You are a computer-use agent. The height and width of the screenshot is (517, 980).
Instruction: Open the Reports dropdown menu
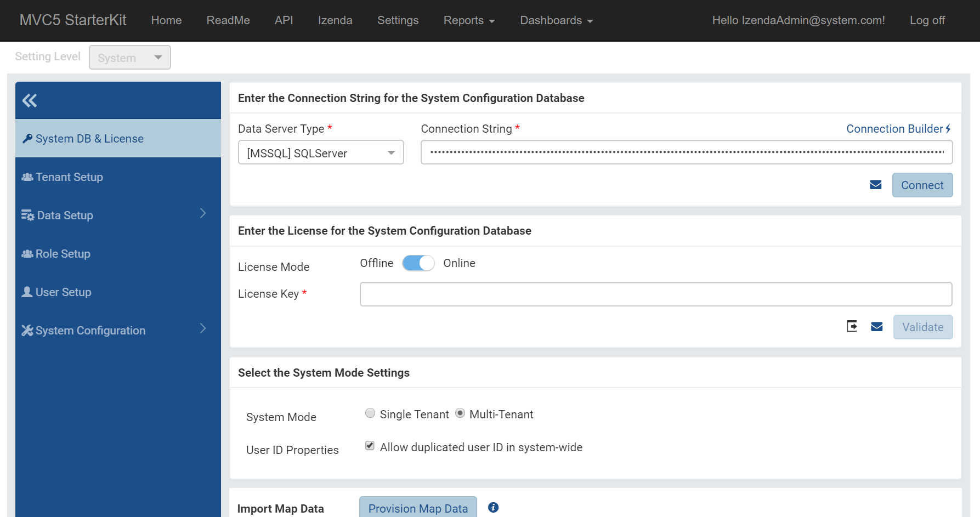pyautogui.click(x=469, y=20)
